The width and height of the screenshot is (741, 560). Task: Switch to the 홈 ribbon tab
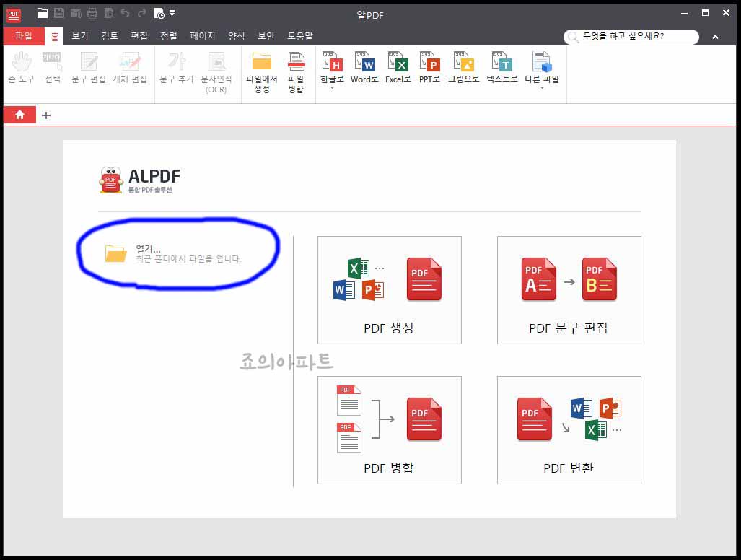click(x=54, y=36)
